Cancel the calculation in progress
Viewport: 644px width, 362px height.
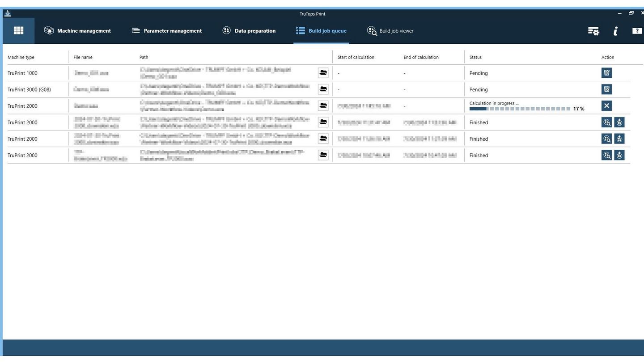point(606,106)
